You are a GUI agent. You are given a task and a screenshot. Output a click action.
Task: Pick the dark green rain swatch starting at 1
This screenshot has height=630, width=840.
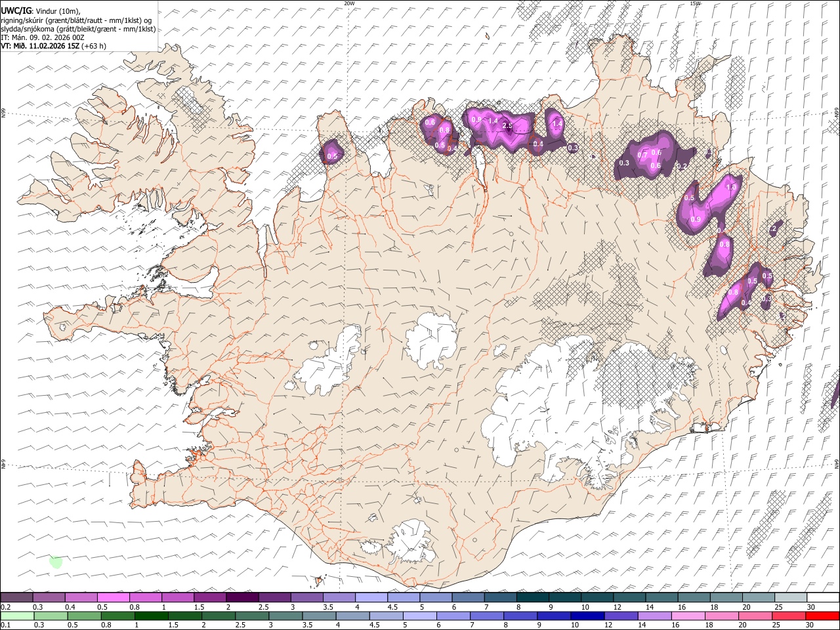[151, 616]
